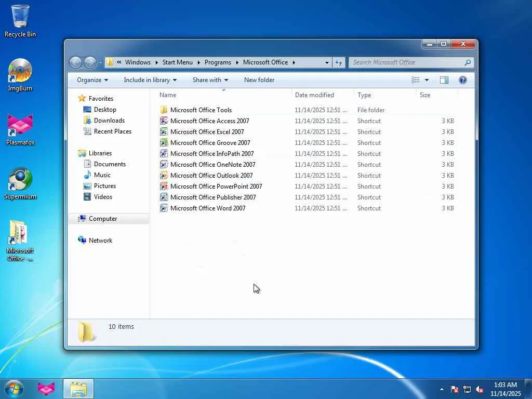Image resolution: width=532 pixels, height=399 pixels.
Task: Click the network tray icon
Action: click(x=467, y=390)
